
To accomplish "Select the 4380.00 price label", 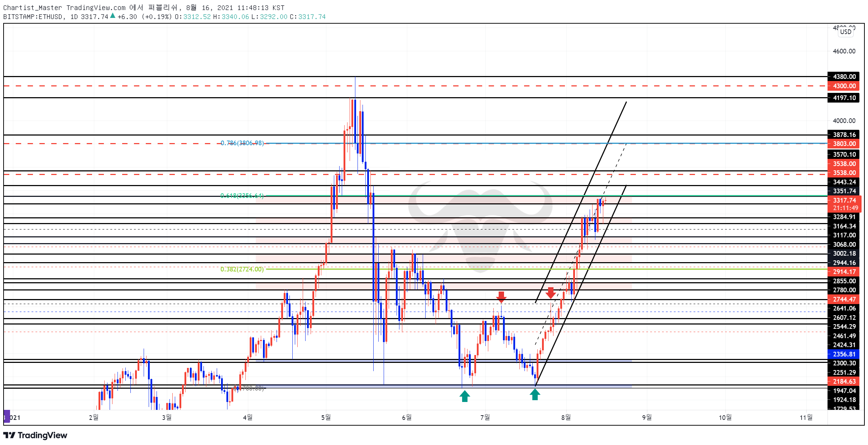I will (x=843, y=76).
